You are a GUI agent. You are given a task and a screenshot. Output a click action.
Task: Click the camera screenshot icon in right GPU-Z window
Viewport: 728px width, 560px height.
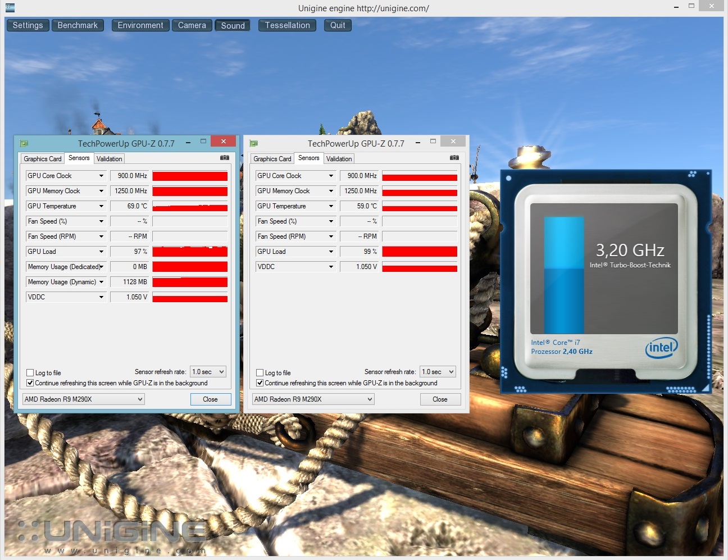pos(454,158)
